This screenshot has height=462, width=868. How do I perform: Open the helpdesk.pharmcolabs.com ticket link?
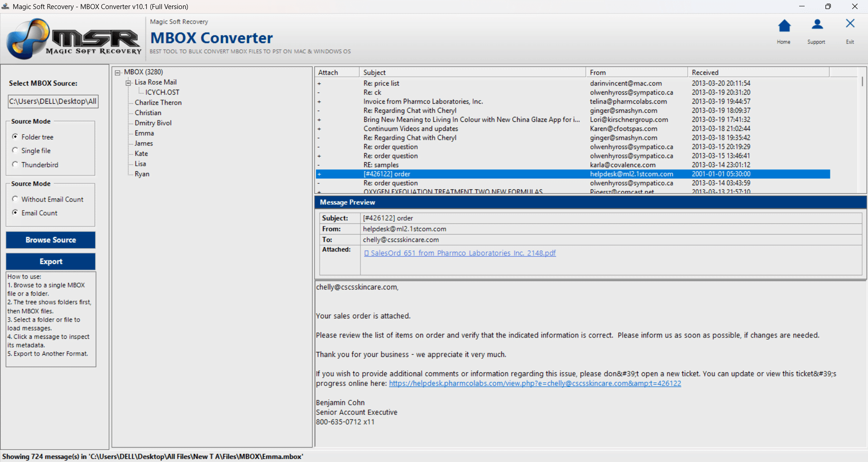coord(535,383)
